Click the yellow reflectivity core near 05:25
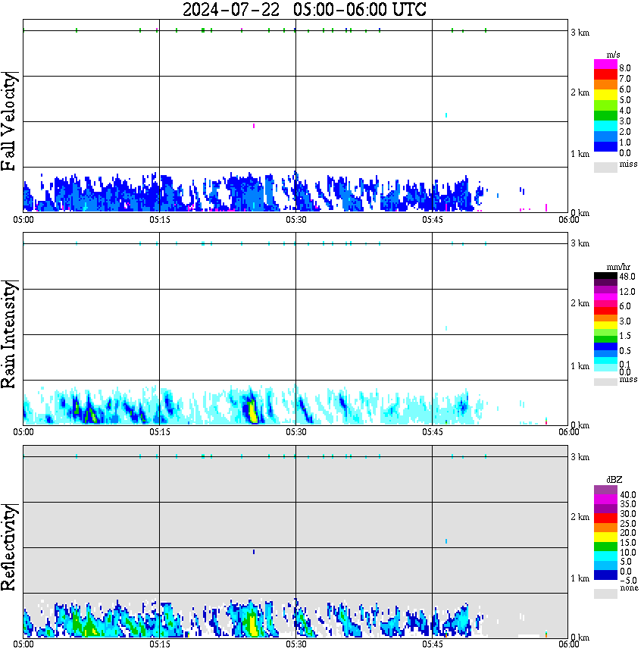 coord(252,625)
